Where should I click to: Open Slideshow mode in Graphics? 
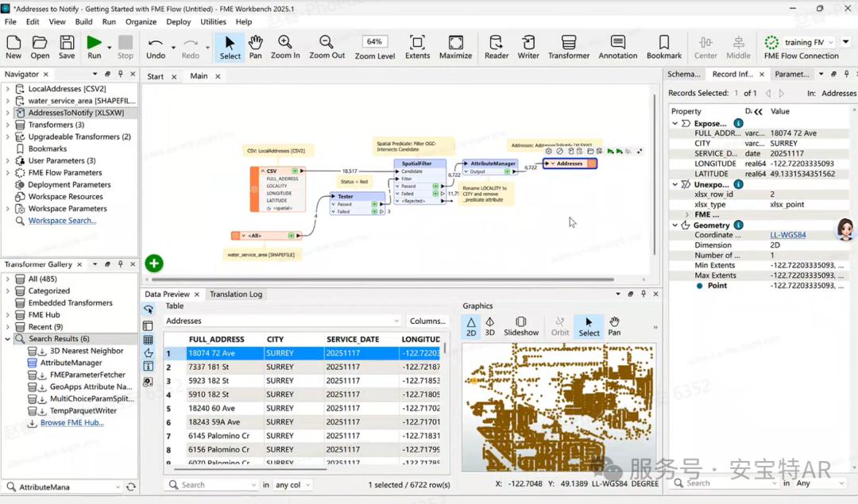[521, 326]
